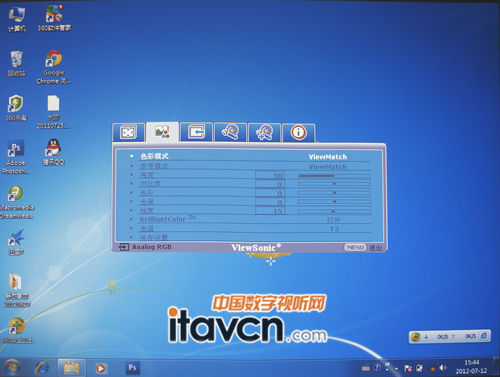Open the Display tab in OSD menu

[129, 132]
